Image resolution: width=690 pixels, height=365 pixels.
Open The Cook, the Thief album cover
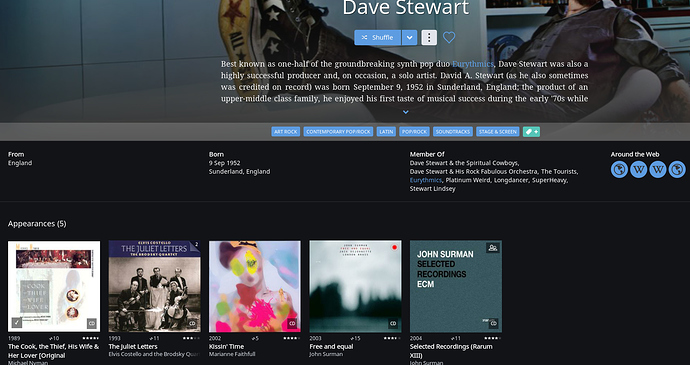click(x=54, y=286)
